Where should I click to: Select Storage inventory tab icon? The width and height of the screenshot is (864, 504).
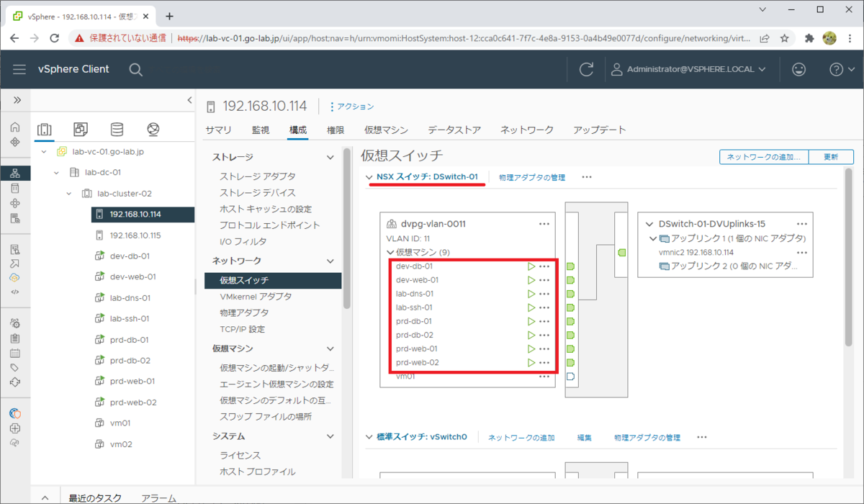click(117, 130)
